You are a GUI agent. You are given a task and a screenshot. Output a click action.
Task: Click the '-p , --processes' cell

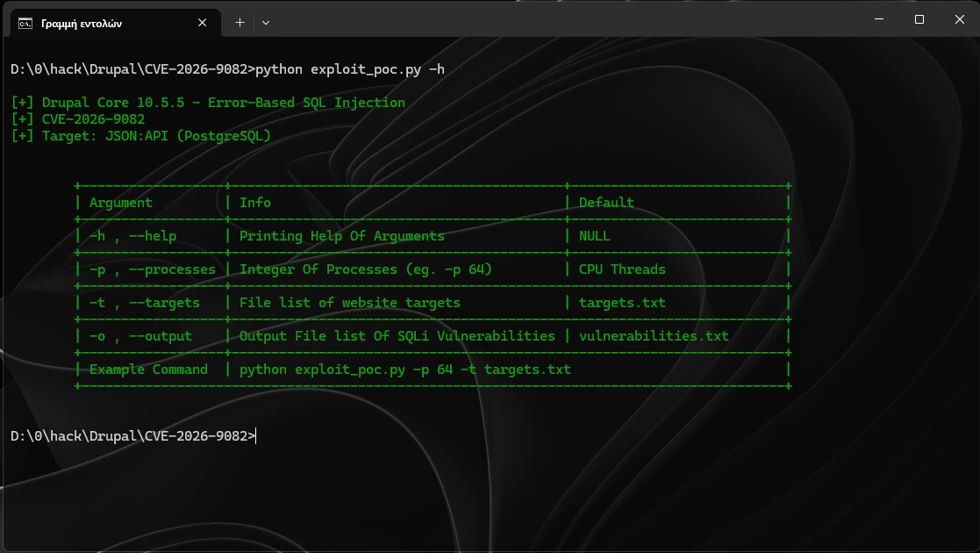tap(153, 269)
